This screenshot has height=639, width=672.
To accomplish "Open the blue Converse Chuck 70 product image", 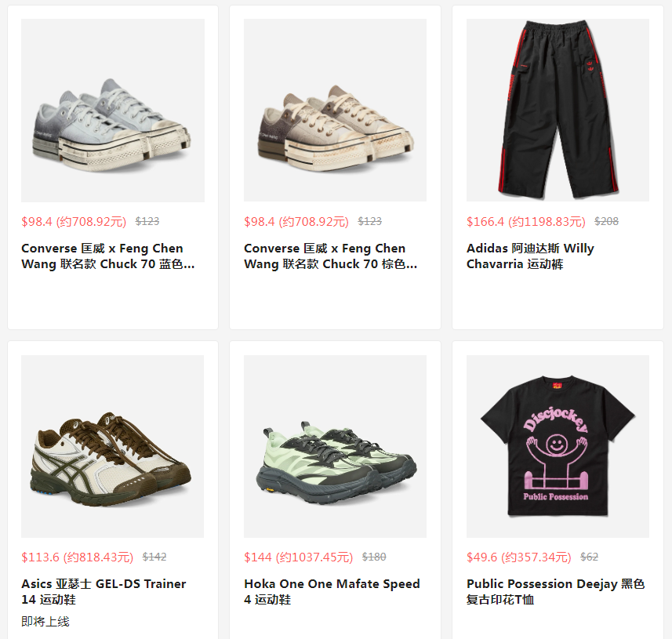I will tap(113, 110).
